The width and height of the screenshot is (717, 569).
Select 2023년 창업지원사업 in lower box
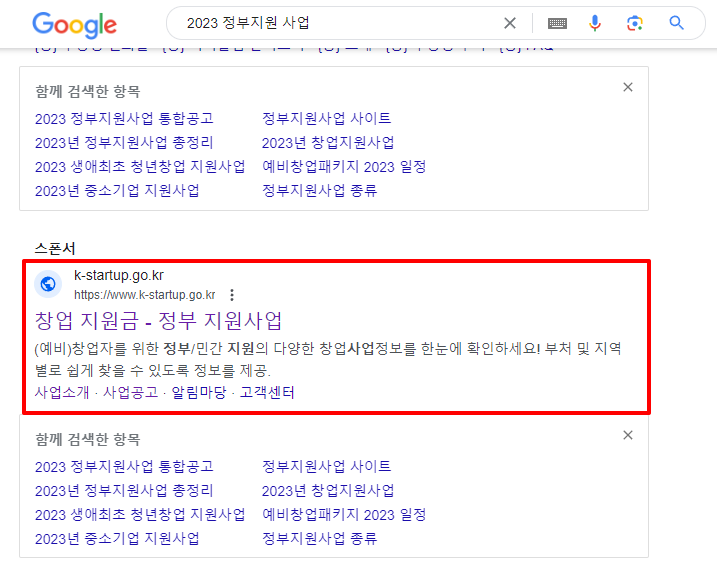pos(328,491)
